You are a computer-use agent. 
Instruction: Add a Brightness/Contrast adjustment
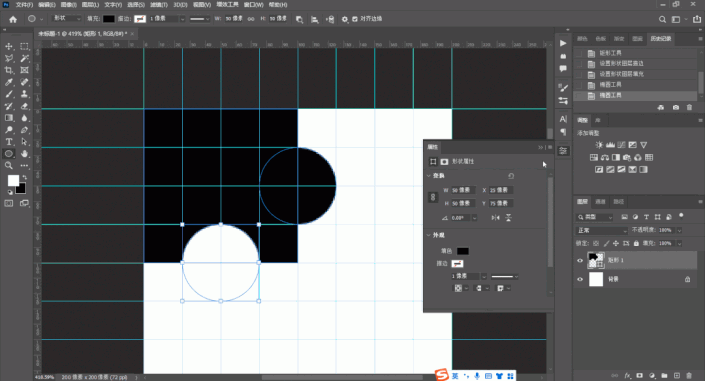pos(599,145)
